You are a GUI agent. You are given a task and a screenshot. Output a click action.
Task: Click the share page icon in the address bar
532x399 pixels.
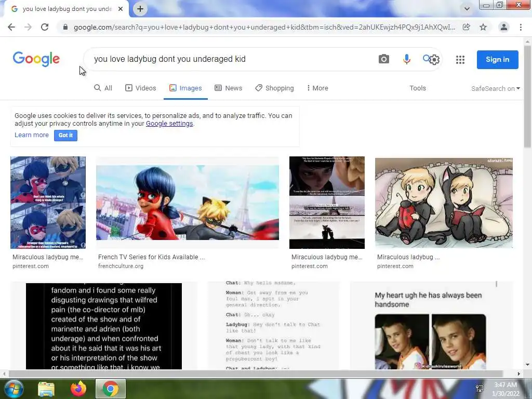point(466,27)
